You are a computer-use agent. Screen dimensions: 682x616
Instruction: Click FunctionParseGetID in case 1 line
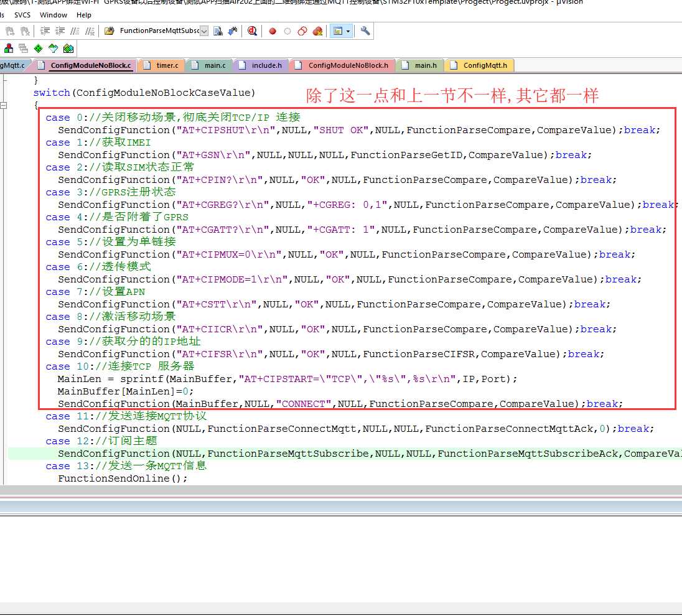[406, 155]
